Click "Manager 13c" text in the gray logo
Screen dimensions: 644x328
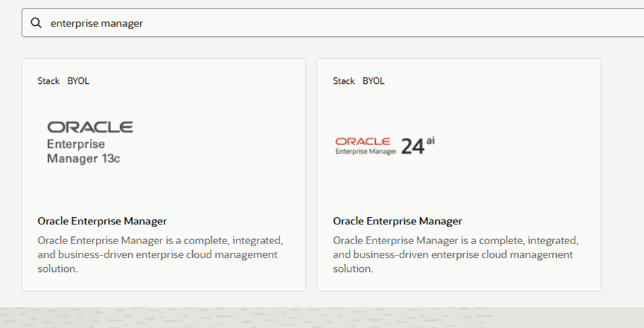pyautogui.click(x=83, y=158)
